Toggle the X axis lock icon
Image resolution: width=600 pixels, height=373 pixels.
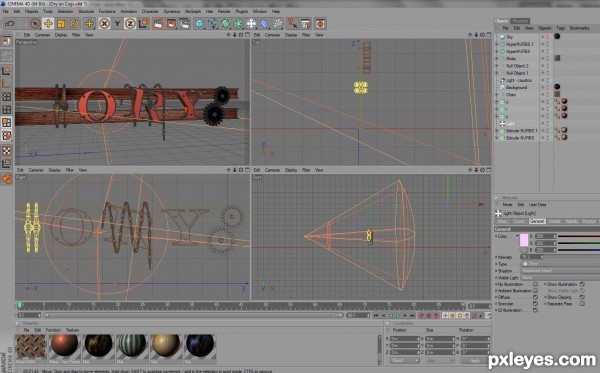tap(104, 24)
